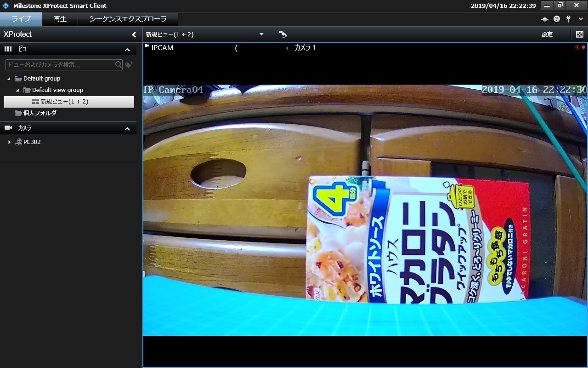Click the Default view group folder icon
Viewport: 588px width, 368px height.
coord(27,90)
